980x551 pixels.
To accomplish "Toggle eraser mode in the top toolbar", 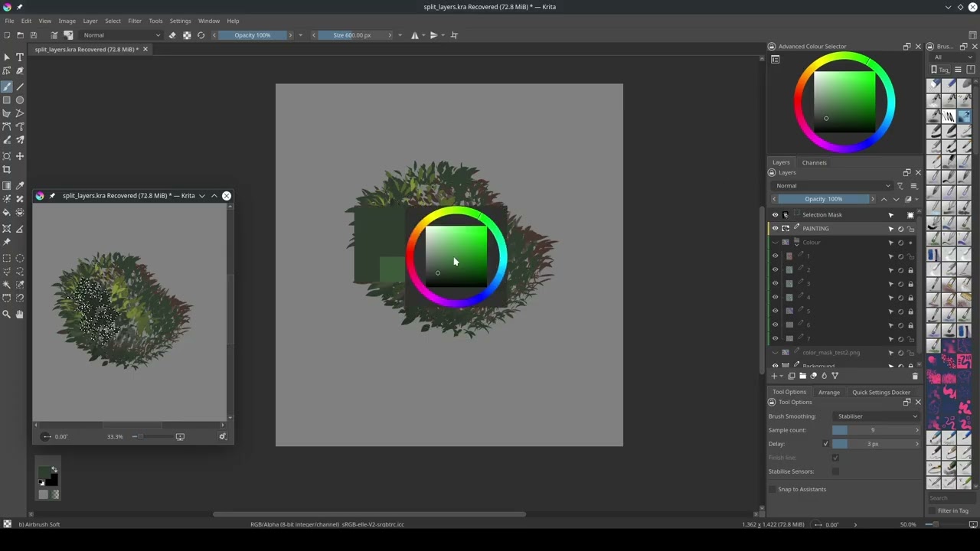I will tap(172, 35).
